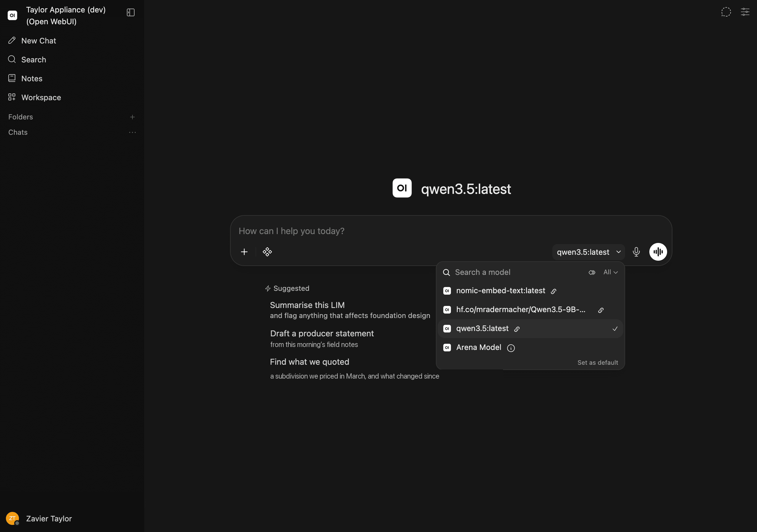Click the message input field
Image resolution: width=757 pixels, height=532 pixels.
pos(451,231)
